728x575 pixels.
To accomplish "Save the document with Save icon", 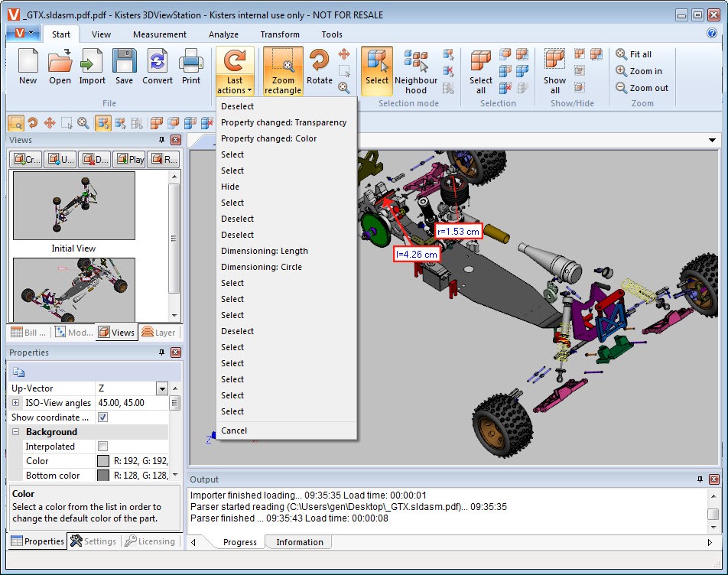I will 124,67.
